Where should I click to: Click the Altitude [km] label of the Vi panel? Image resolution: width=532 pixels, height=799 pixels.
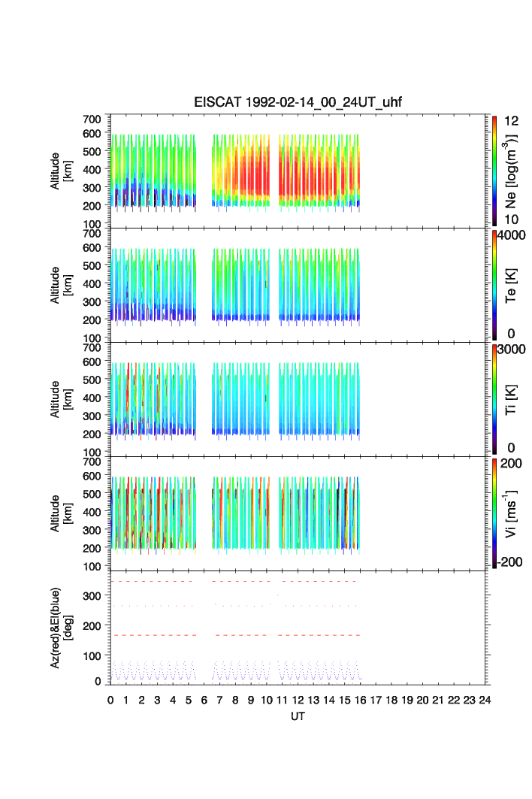pyautogui.click(x=61, y=513)
